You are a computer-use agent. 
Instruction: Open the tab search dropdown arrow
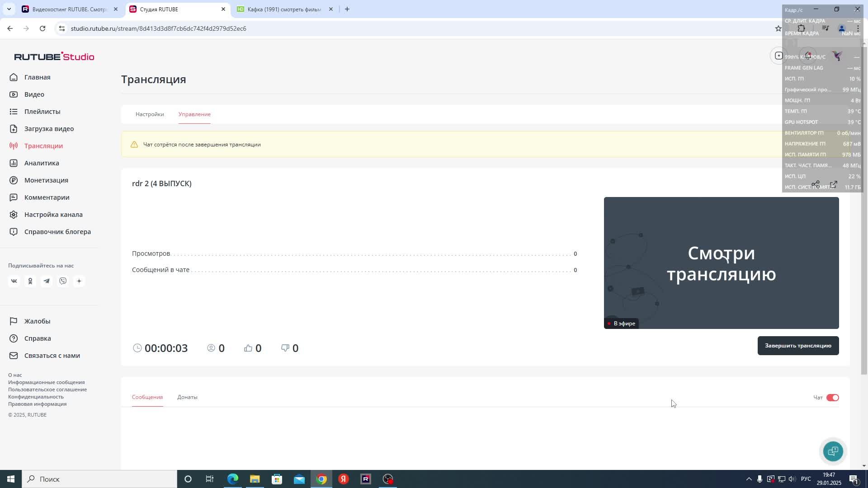point(9,9)
